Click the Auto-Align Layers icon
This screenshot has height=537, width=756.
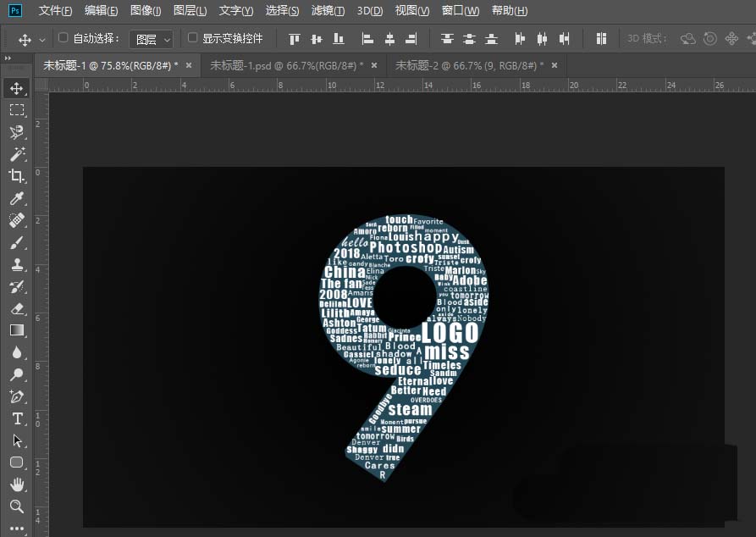point(601,39)
